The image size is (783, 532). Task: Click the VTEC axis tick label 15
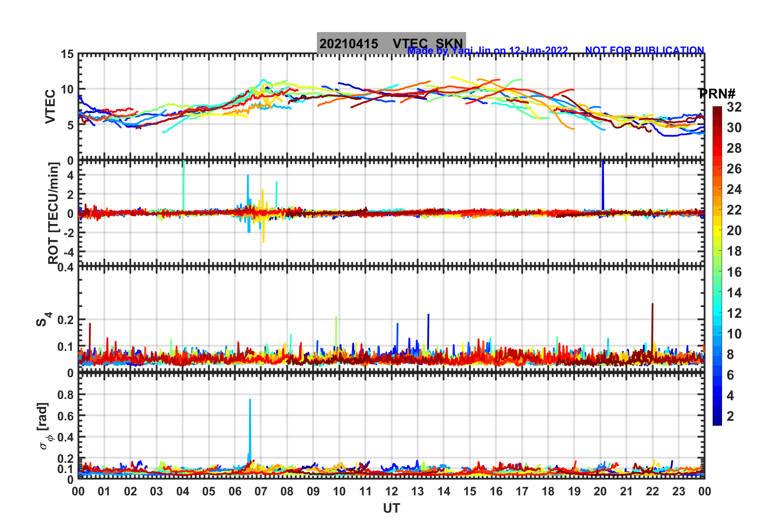click(68, 54)
